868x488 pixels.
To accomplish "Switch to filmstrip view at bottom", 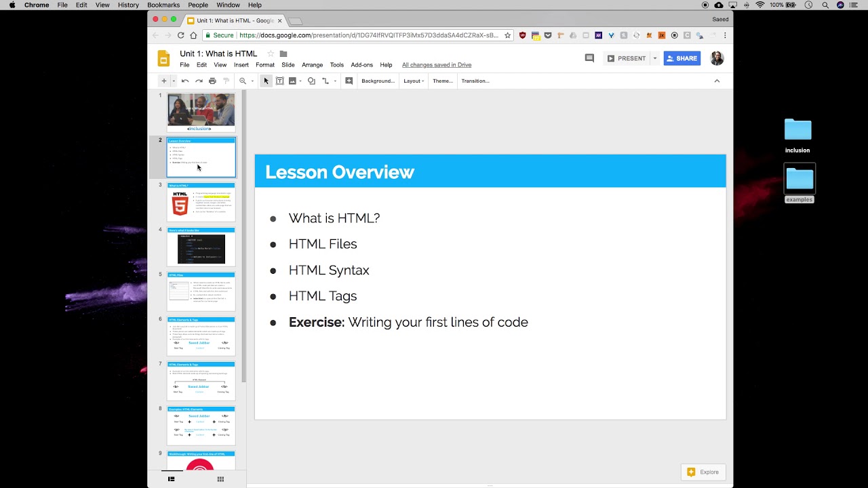I will pyautogui.click(x=172, y=479).
